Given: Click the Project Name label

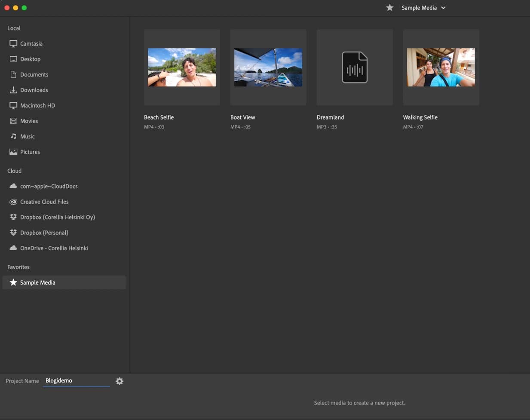Looking at the screenshot, I should tap(22, 381).
